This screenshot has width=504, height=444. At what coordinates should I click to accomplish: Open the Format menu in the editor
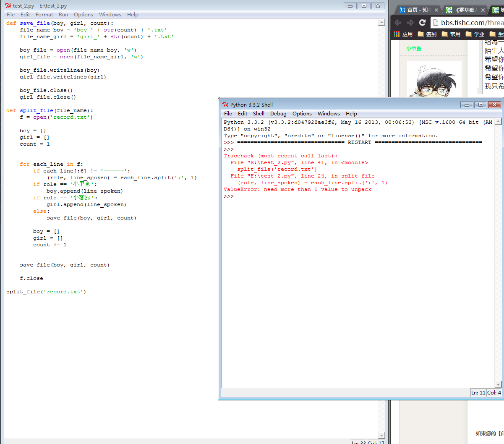44,14
